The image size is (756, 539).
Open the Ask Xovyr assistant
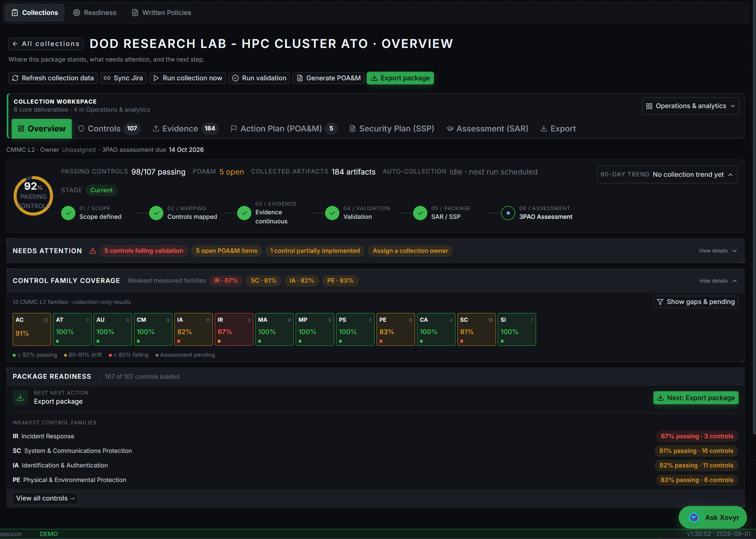[x=713, y=517]
